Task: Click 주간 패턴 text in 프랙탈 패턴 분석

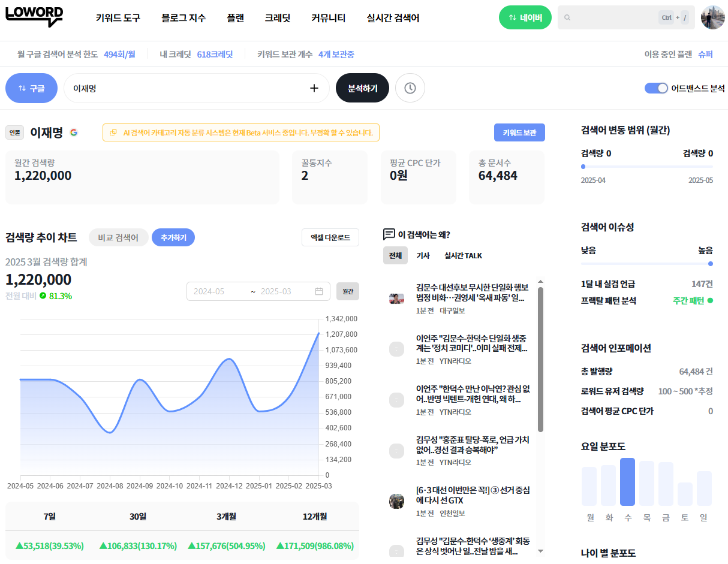Action: pyautogui.click(x=688, y=300)
